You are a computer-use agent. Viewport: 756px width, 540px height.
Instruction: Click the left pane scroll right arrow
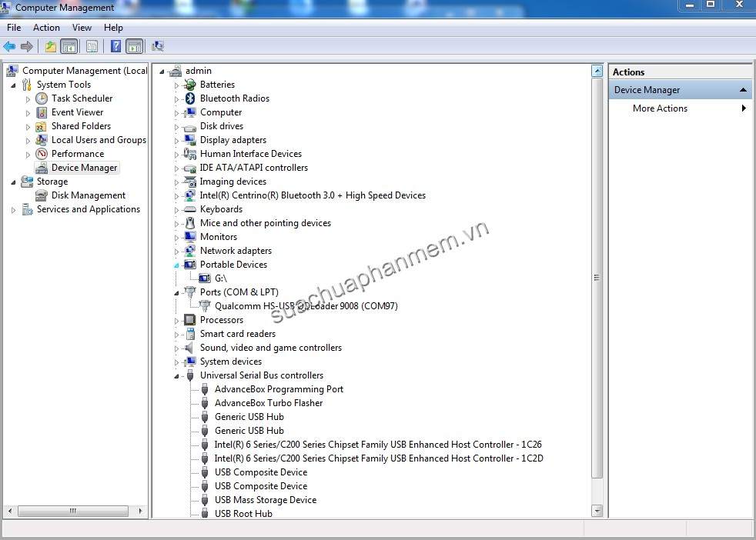point(140,511)
